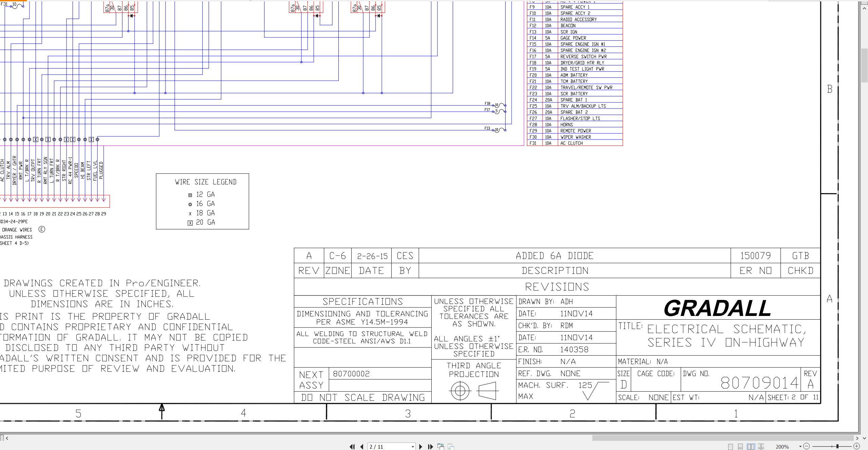Click drawing number 80709014
This screenshot has height=450, width=868.
point(759,383)
